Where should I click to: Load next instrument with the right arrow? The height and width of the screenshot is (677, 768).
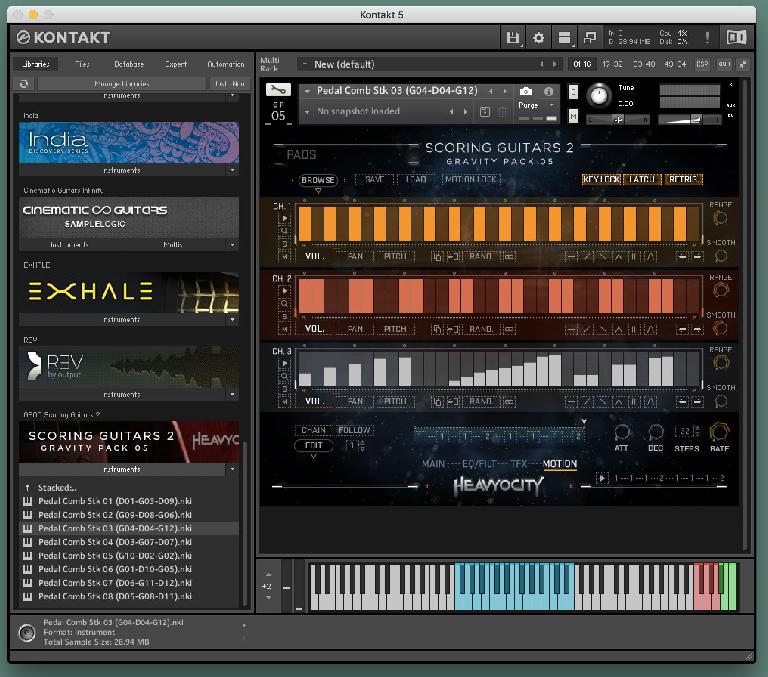coord(505,91)
